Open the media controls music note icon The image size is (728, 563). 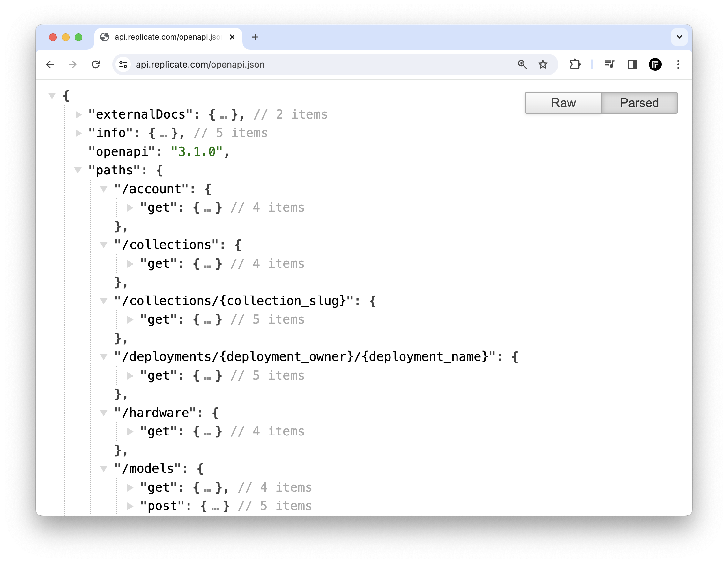pos(609,64)
